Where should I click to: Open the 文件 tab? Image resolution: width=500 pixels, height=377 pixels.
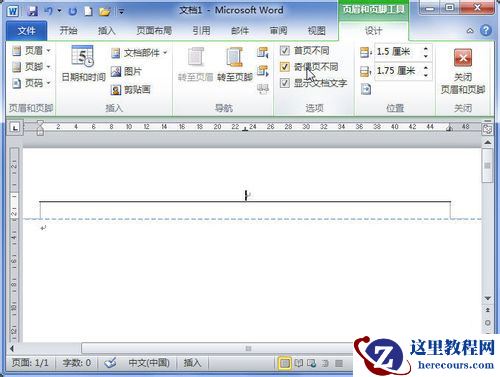click(x=26, y=31)
